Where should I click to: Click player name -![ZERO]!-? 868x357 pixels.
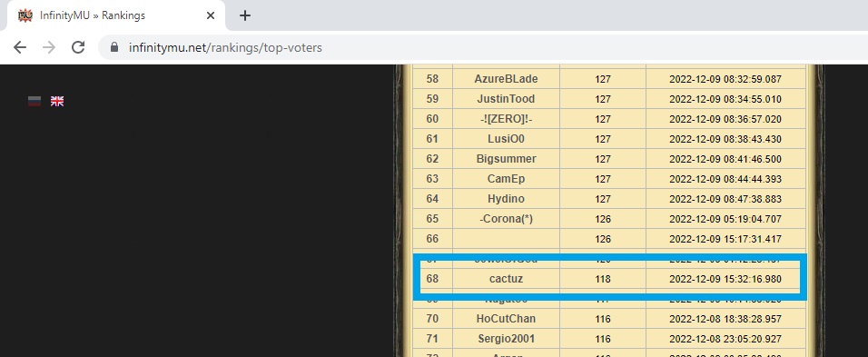coord(506,119)
